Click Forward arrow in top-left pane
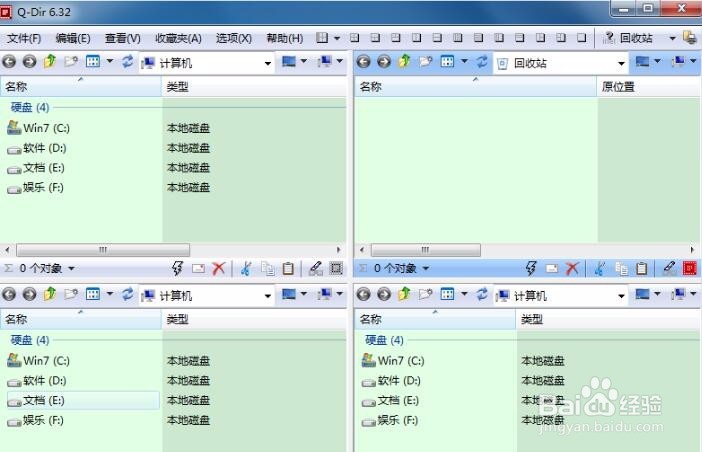 tap(30, 61)
